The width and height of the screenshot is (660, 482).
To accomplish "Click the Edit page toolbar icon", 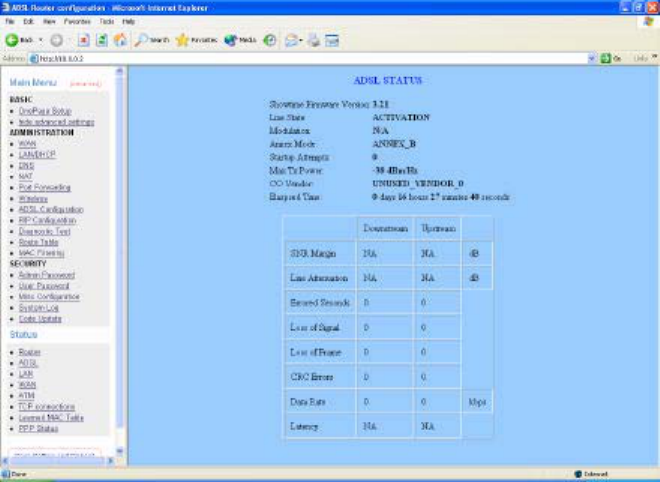I will [x=332, y=40].
